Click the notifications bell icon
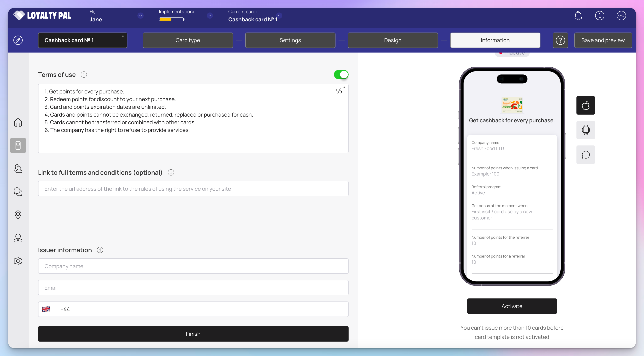Viewport: 644px width, 356px height. 578,16
